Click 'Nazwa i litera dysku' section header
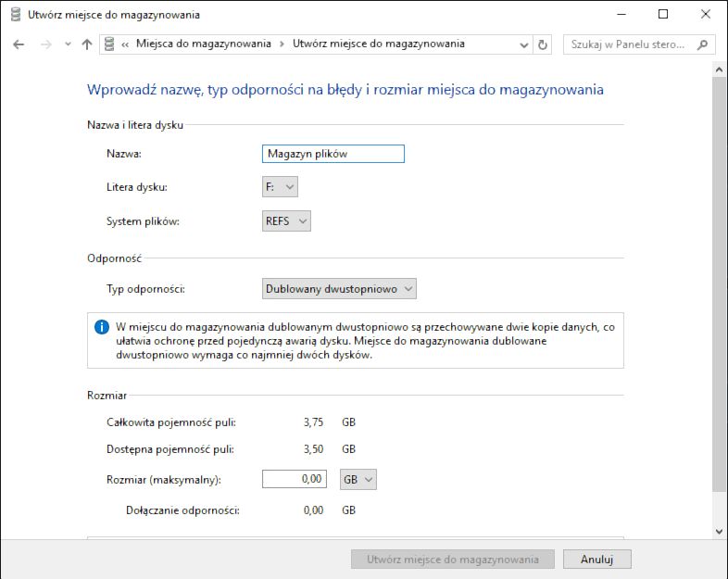 (135, 125)
